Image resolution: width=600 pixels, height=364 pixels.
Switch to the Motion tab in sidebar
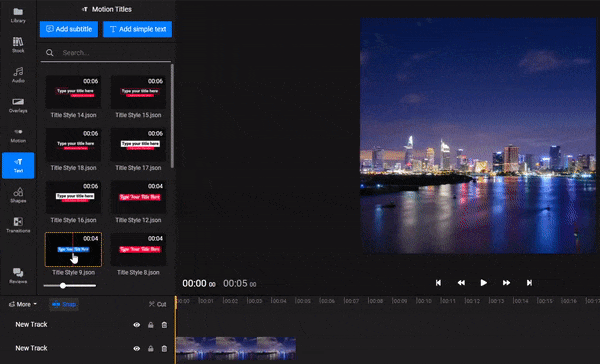[x=18, y=135]
